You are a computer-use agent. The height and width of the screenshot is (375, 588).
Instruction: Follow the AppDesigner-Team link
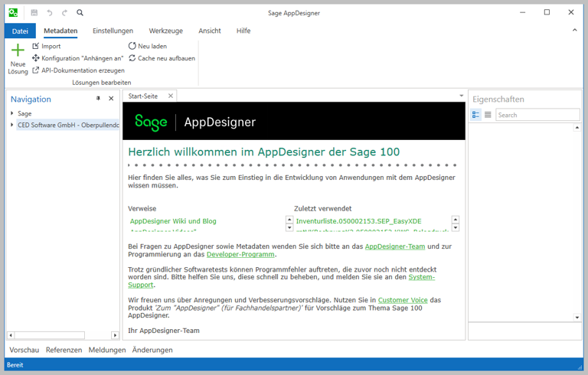[x=395, y=246]
